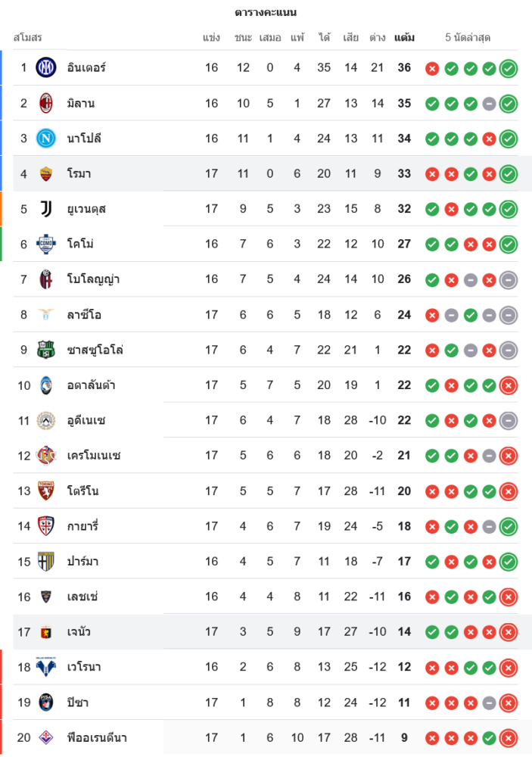This screenshot has height=757, width=532.
Task: Click the แต้ม points column header
Action: click(404, 37)
